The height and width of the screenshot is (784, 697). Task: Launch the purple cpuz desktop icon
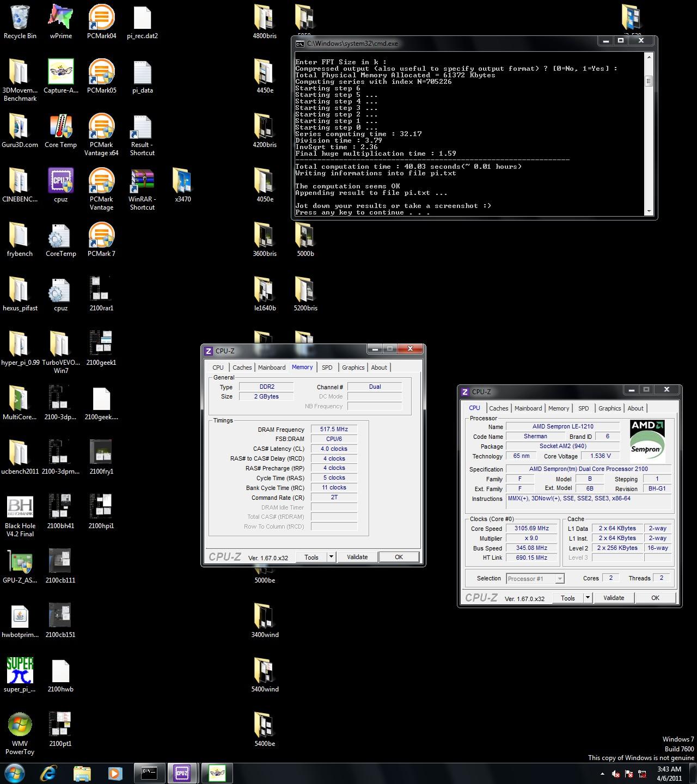tap(60, 185)
